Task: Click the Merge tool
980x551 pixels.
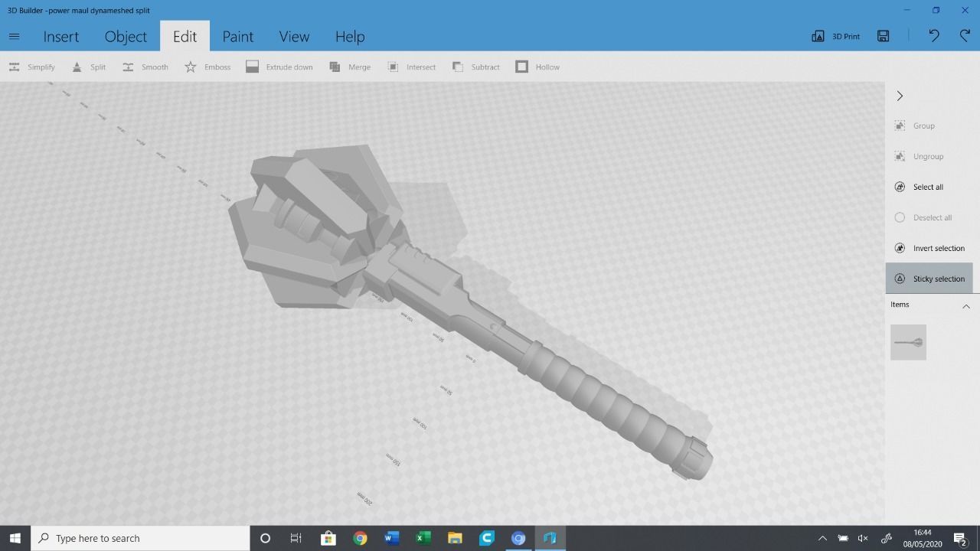Action: tap(350, 67)
